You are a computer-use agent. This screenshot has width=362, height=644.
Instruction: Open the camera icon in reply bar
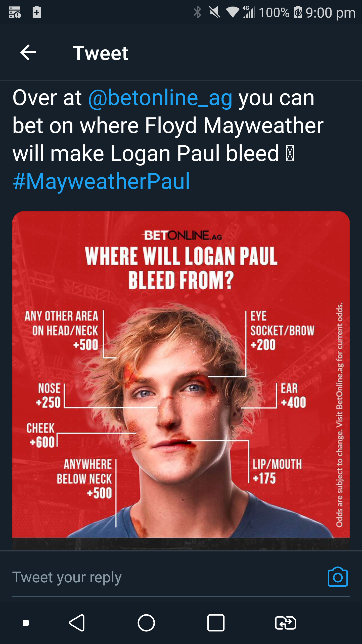click(x=338, y=577)
